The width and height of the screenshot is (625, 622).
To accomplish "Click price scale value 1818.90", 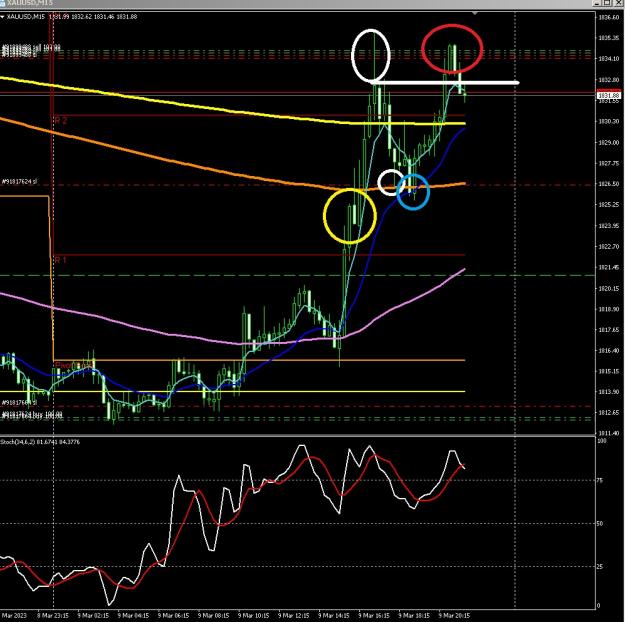I will pyautogui.click(x=608, y=309).
